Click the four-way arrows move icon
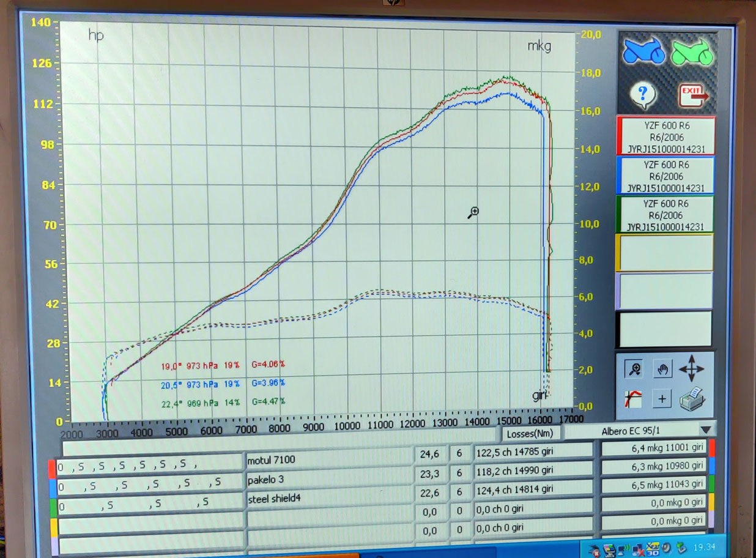This screenshot has height=558, width=756. tap(692, 369)
